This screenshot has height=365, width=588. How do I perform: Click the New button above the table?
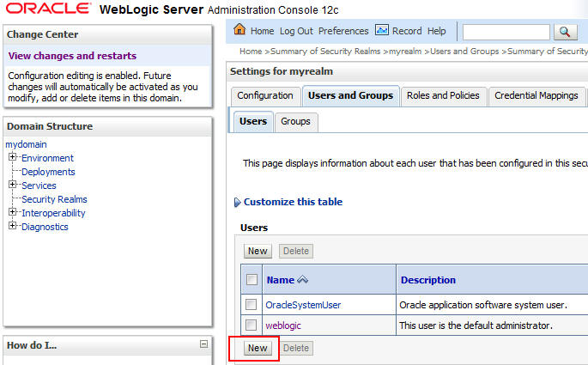coord(258,251)
